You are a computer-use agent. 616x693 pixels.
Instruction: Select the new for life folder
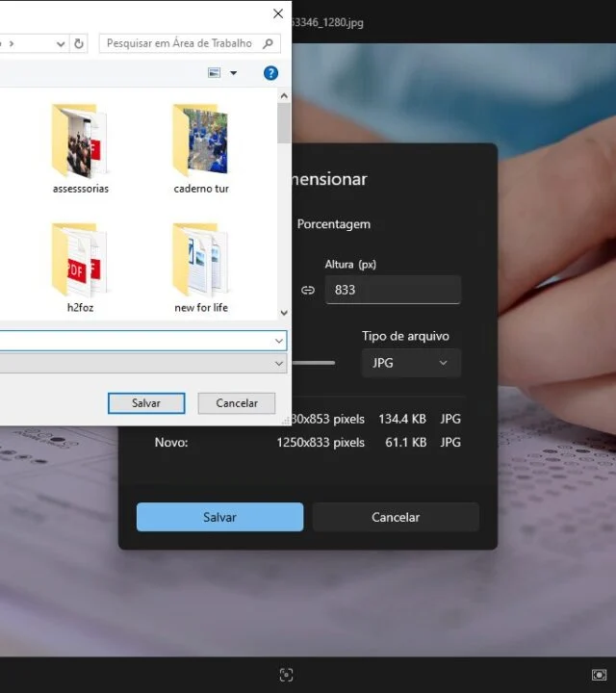click(x=201, y=263)
